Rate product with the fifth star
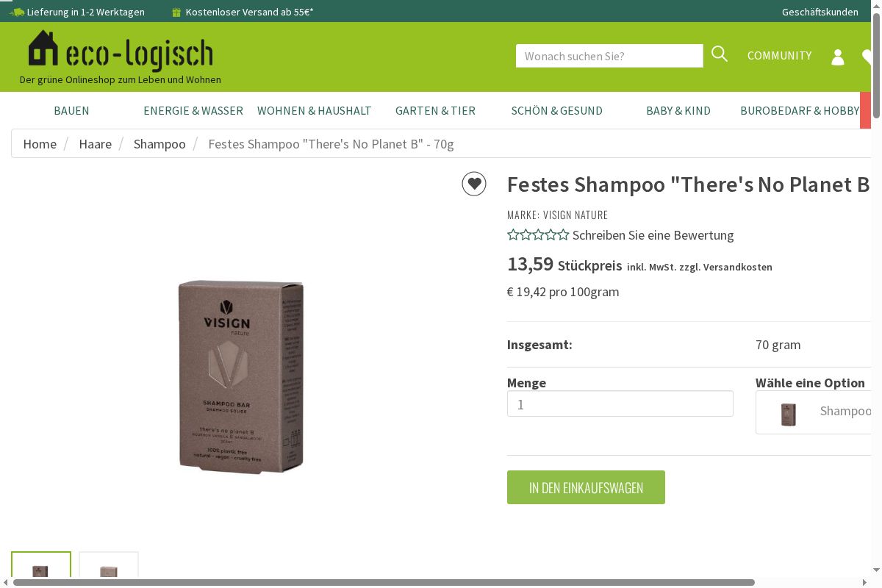This screenshot has height=588, width=882. pyautogui.click(x=563, y=235)
